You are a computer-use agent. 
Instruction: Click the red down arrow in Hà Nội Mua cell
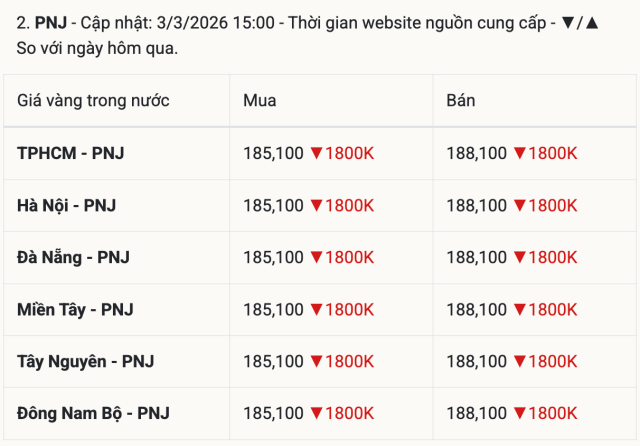[316, 206]
